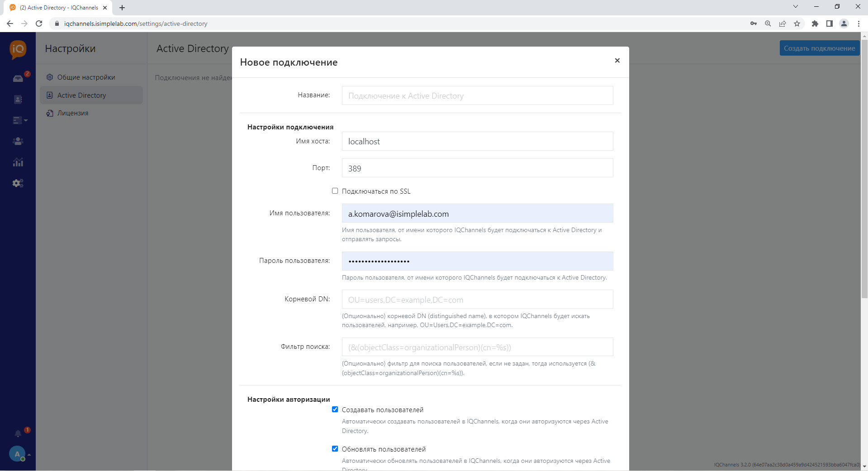868x471 pixels.
Task: Click the share page icon
Action: coord(783,24)
